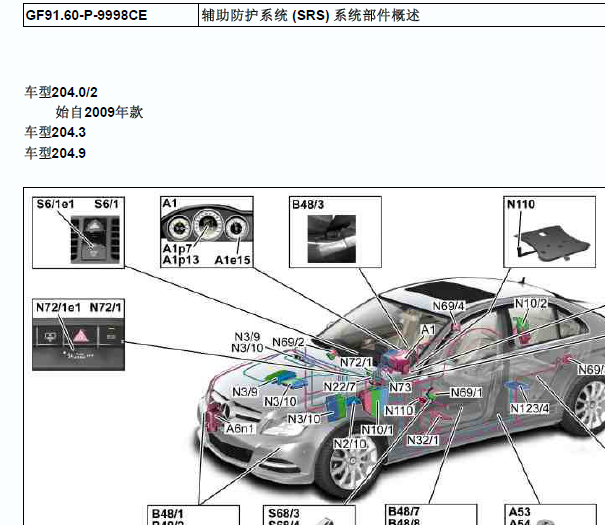Click the A1p13 label
605x525 pixels.
pyautogui.click(x=181, y=260)
